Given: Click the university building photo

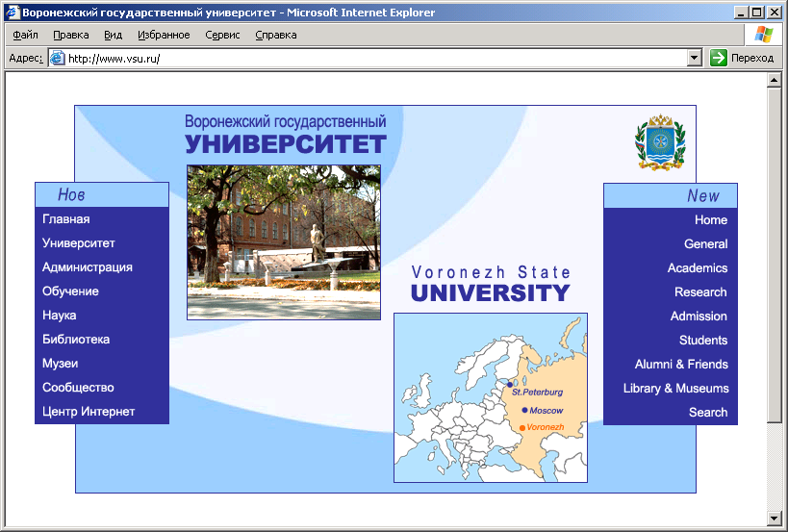Looking at the screenshot, I should [x=284, y=242].
